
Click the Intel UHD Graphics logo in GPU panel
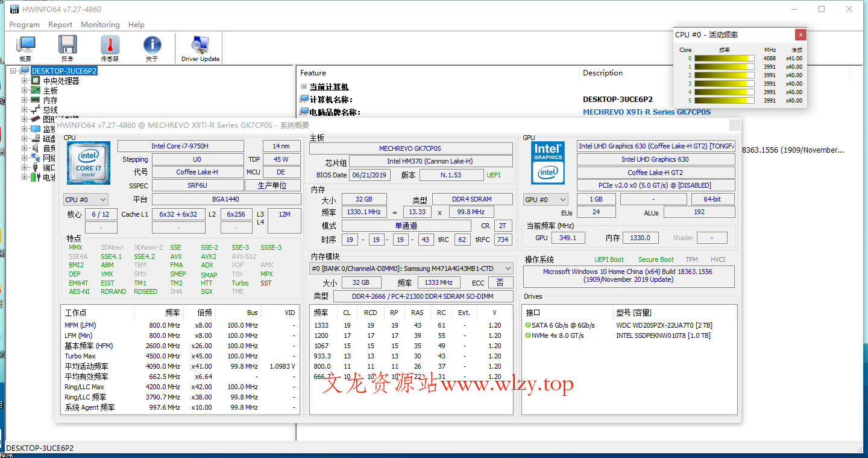tap(547, 163)
